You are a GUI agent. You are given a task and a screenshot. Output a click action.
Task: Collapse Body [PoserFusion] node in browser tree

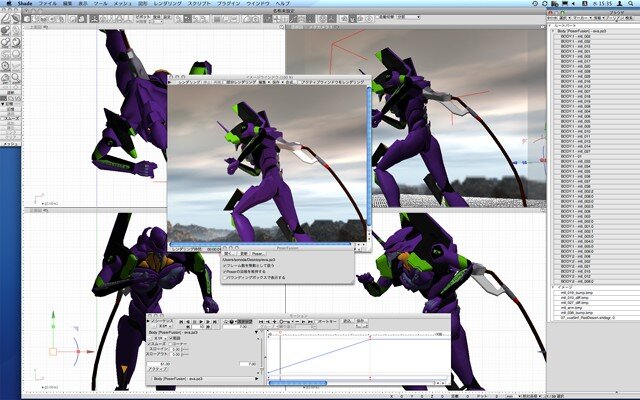click(x=553, y=31)
